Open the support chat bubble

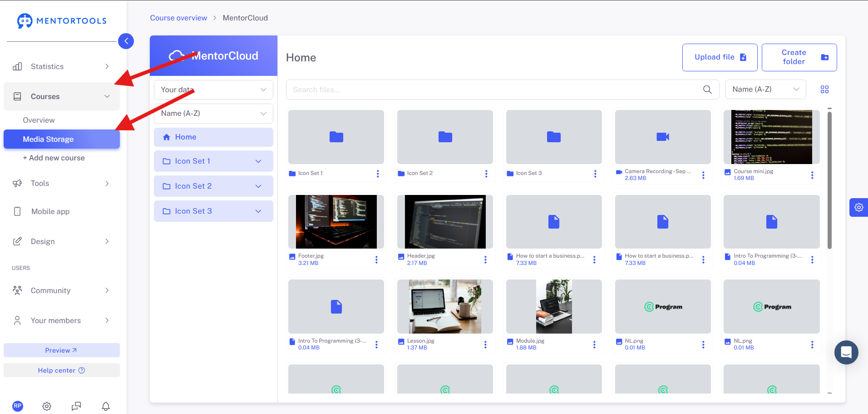pyautogui.click(x=846, y=352)
